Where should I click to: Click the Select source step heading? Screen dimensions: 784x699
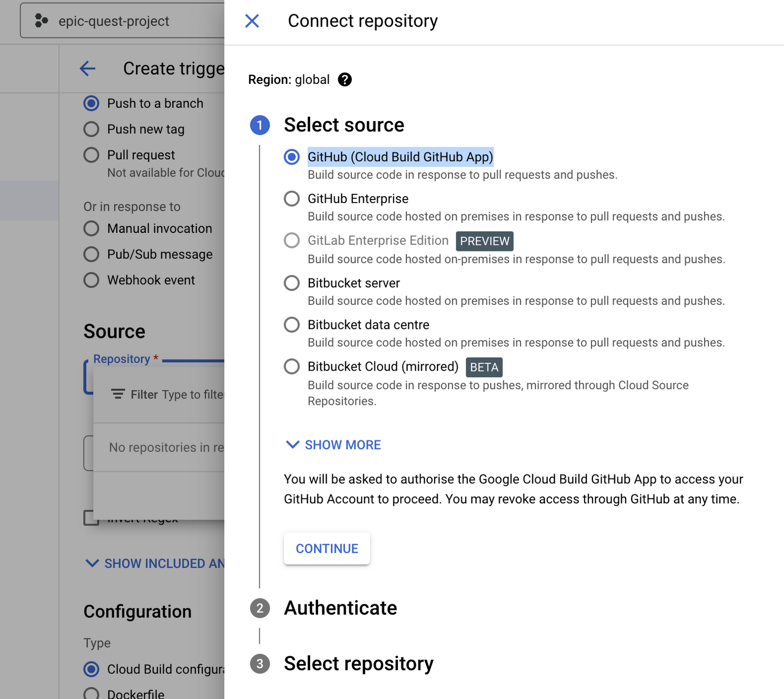coord(344,125)
